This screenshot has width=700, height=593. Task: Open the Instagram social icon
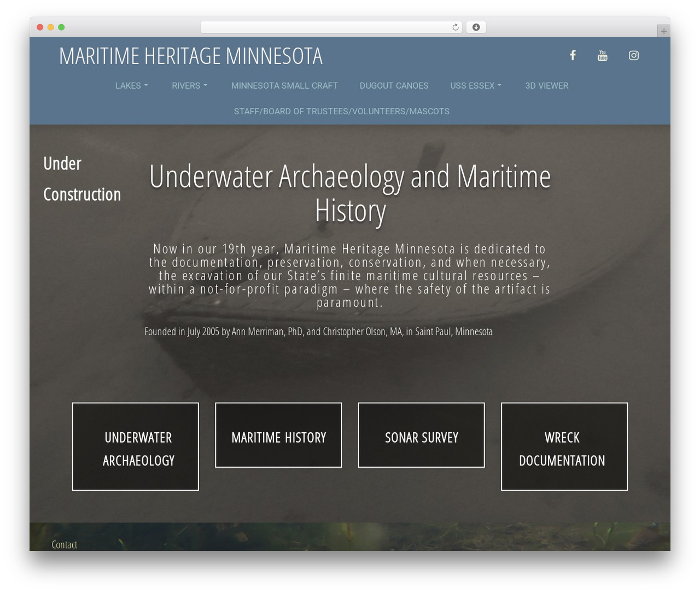click(634, 55)
